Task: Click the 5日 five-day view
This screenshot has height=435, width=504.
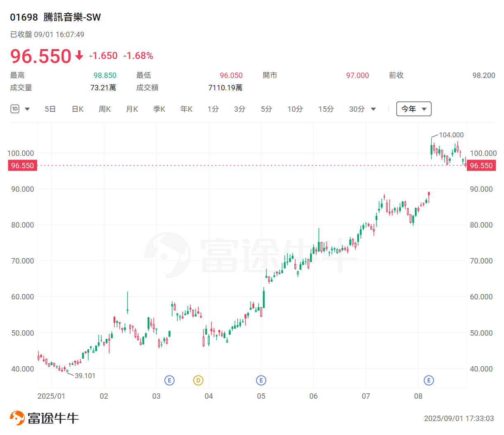Action: pyautogui.click(x=50, y=109)
